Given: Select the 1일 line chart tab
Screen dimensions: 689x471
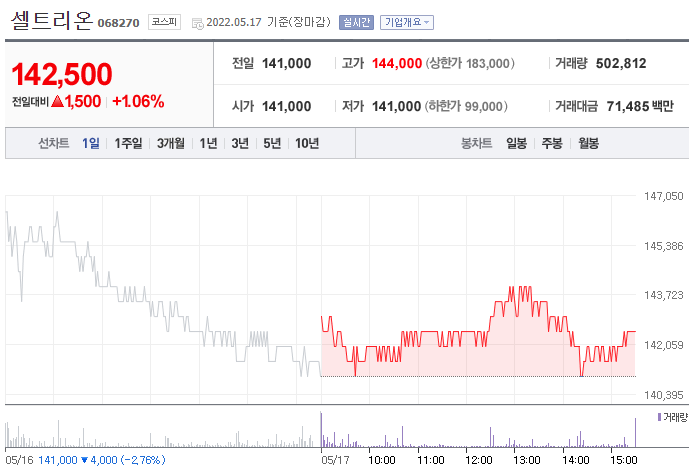Looking at the screenshot, I should pyautogui.click(x=91, y=143).
